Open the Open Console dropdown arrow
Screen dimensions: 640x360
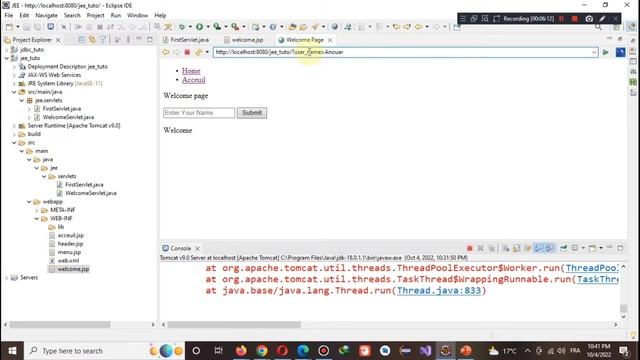click(x=601, y=248)
